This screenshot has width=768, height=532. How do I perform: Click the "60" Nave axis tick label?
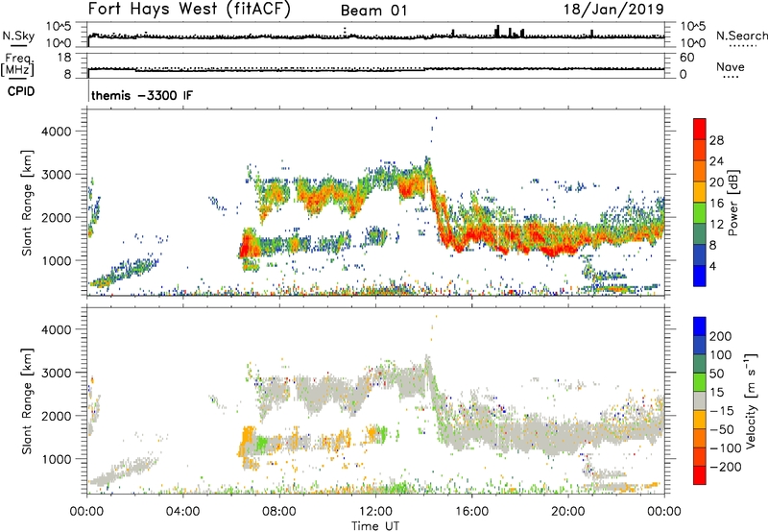[x=686, y=58]
